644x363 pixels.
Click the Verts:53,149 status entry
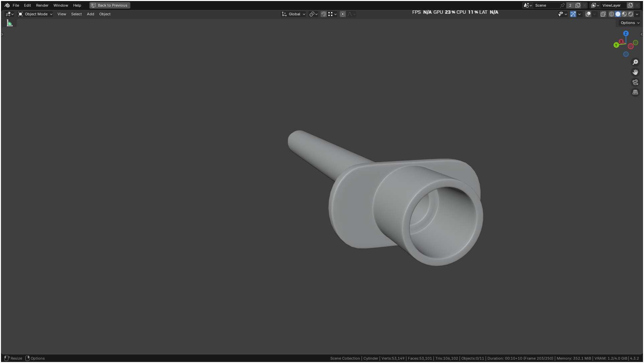click(x=393, y=358)
